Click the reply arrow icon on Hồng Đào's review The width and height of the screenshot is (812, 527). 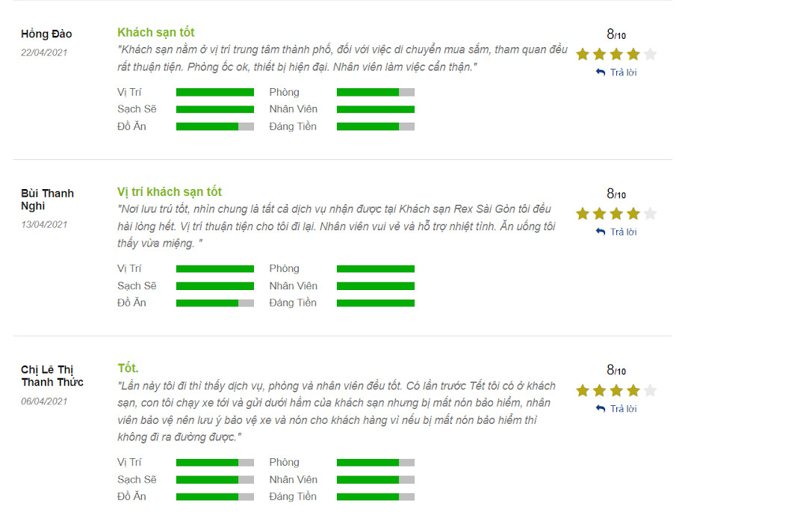[601, 73]
